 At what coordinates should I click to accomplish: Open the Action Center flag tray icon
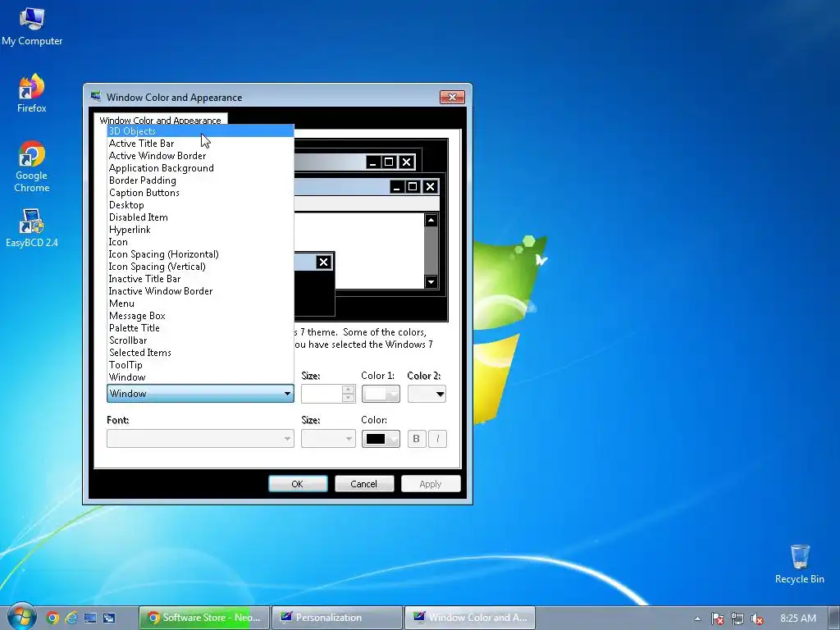click(x=717, y=619)
